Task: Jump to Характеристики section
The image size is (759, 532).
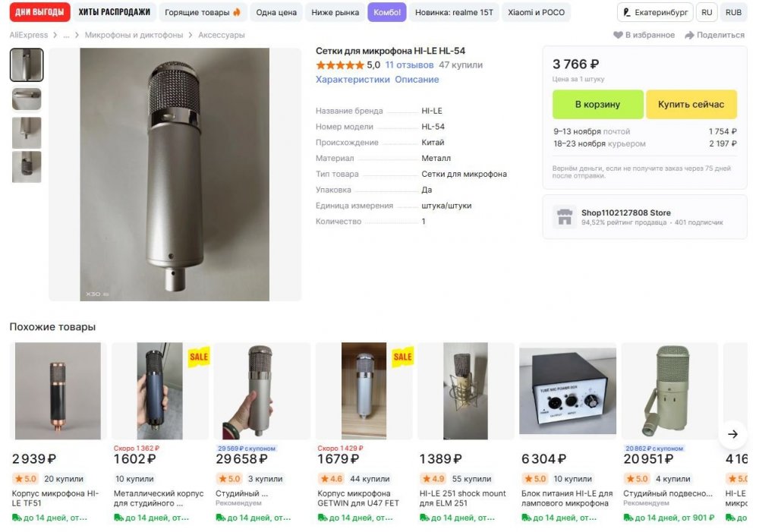Action: 352,80
